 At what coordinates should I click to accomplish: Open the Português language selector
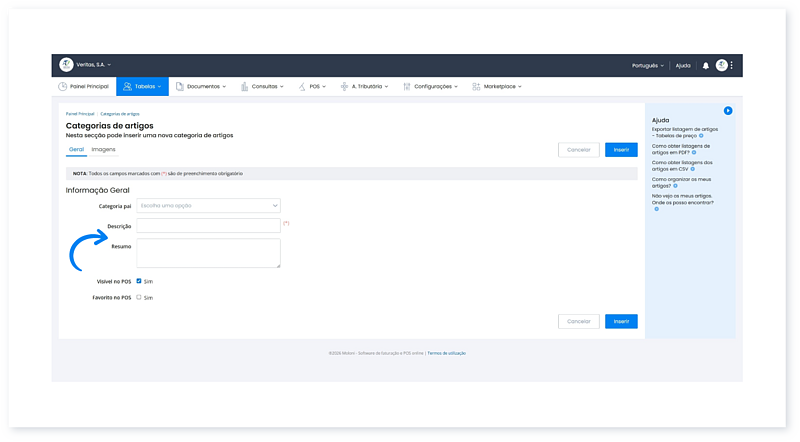(x=647, y=65)
